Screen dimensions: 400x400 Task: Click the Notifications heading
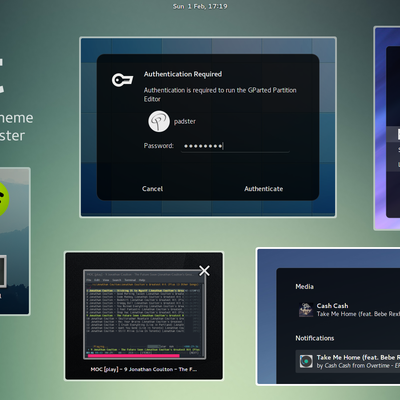pyautogui.click(x=315, y=338)
